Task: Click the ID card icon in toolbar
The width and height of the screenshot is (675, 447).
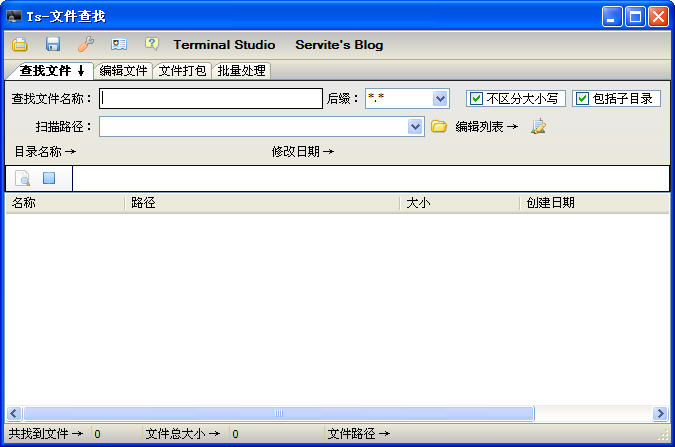Action: coord(119,45)
